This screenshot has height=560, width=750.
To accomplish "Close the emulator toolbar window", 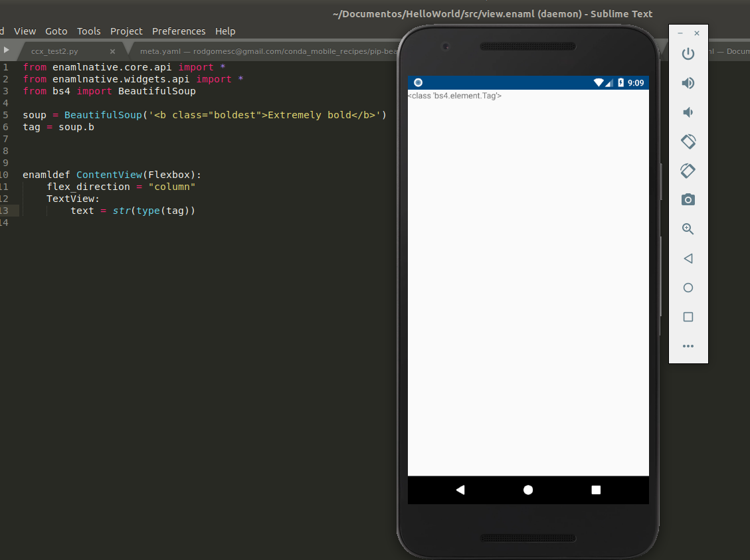I will click(x=697, y=33).
